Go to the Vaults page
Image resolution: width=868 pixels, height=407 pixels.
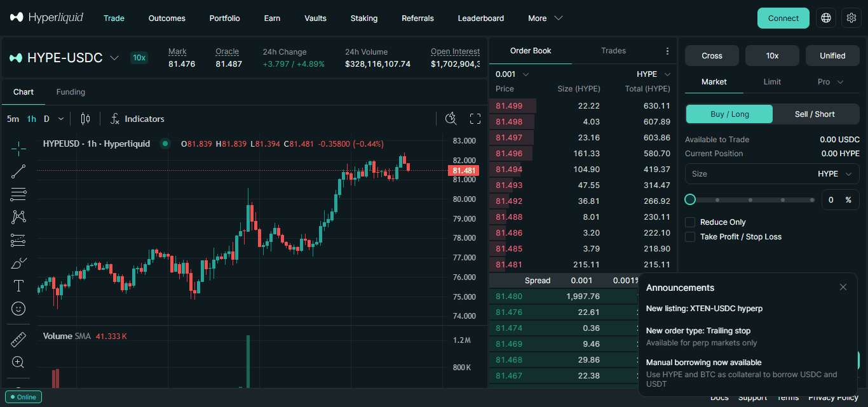click(315, 18)
